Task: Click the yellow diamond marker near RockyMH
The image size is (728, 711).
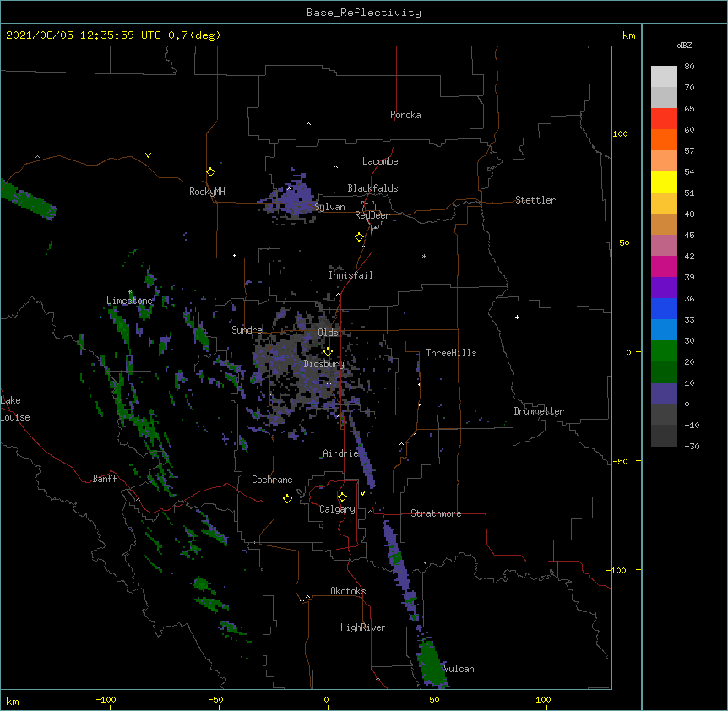Action: [211, 172]
